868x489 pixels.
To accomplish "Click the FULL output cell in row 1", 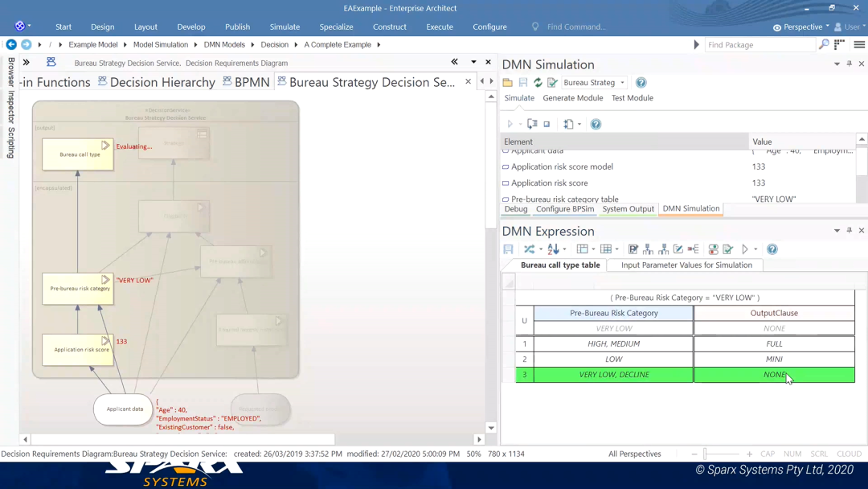I will click(x=774, y=343).
